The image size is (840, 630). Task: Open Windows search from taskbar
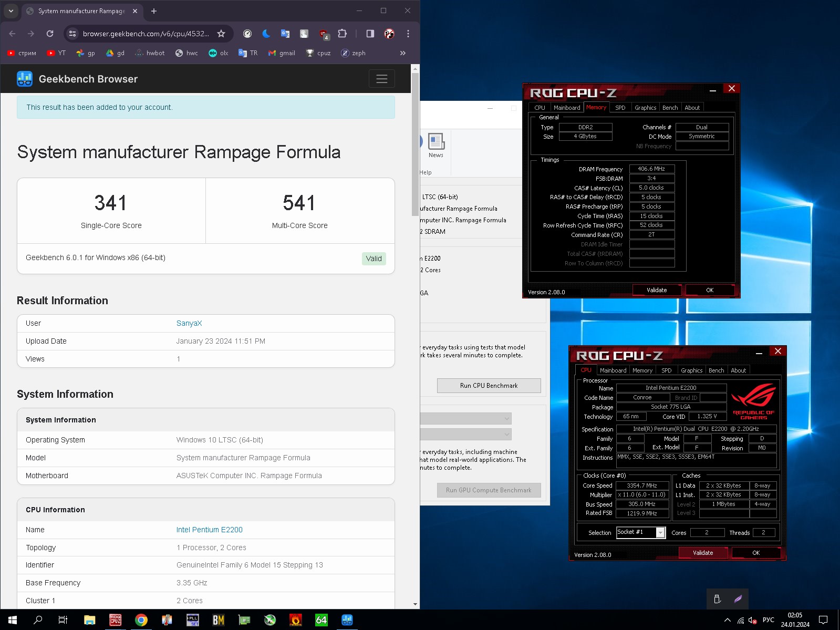(x=38, y=620)
